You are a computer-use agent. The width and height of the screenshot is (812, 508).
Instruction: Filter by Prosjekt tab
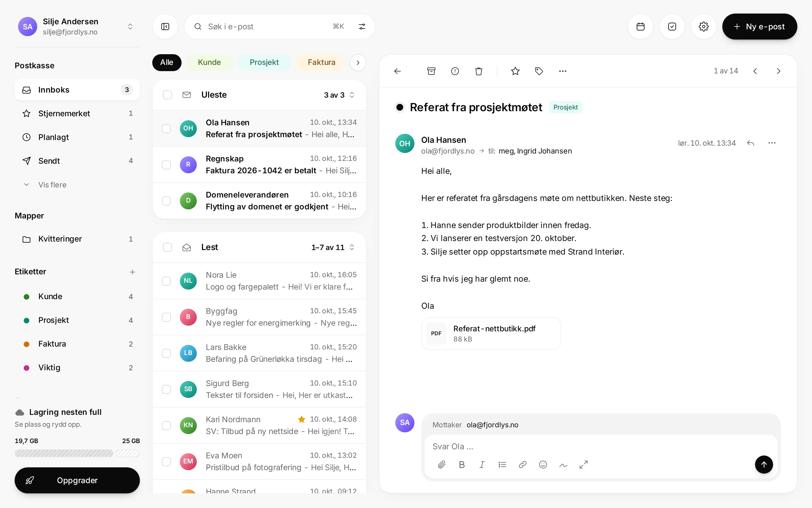[x=264, y=62]
